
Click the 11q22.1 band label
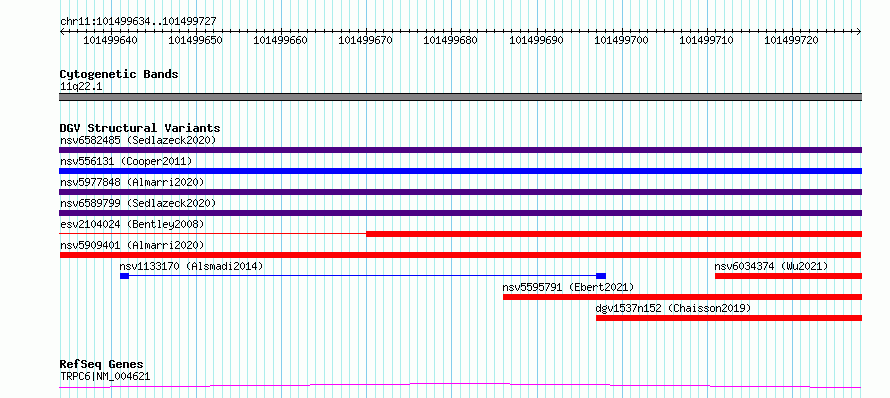click(81, 87)
